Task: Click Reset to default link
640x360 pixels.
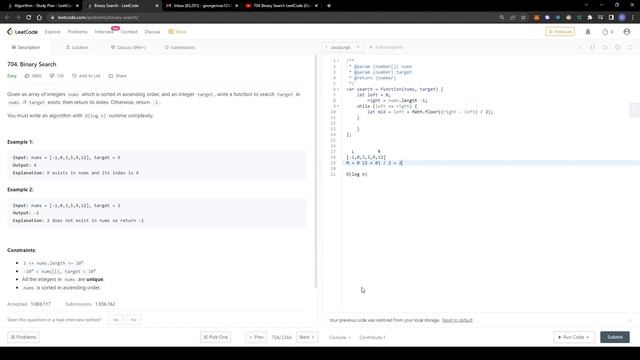Action: coord(457,320)
